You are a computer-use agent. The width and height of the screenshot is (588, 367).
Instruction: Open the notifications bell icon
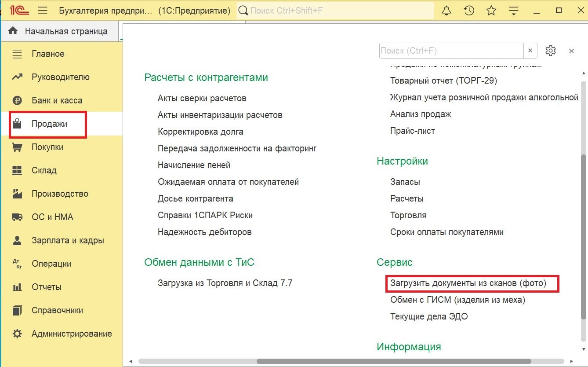446,10
